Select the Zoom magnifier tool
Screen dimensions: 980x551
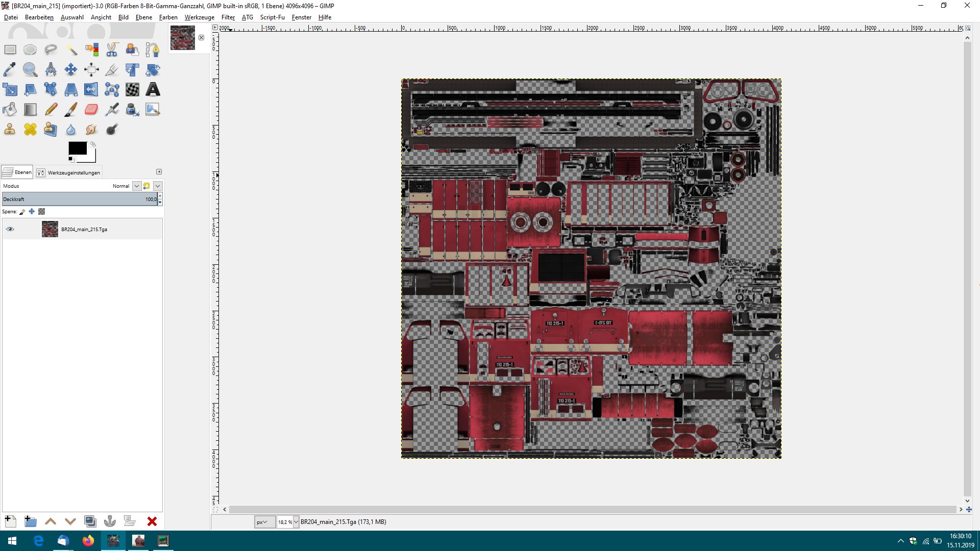tap(30, 69)
